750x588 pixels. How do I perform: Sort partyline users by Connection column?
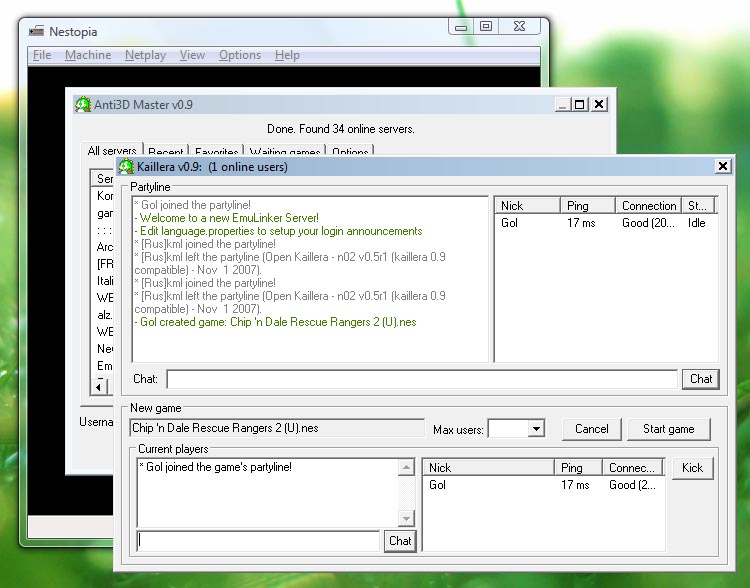[648, 206]
